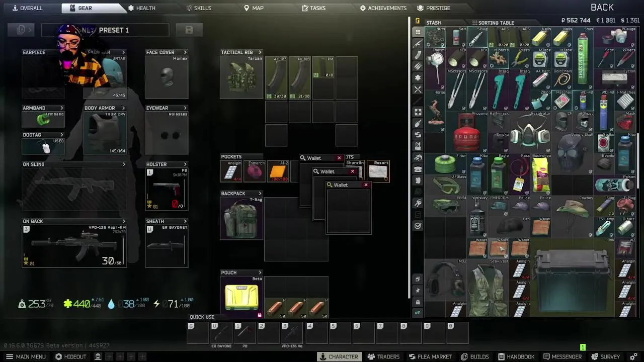
Task: Select the Tarzan tactical rig
Action: click(242, 78)
